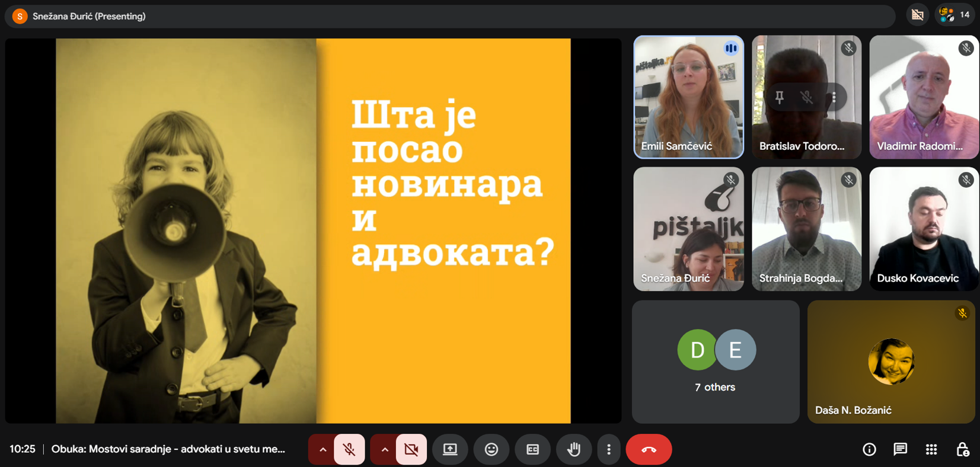The width and height of the screenshot is (980, 467).
Task: Leave the call with red hang-up button
Action: [x=649, y=449]
